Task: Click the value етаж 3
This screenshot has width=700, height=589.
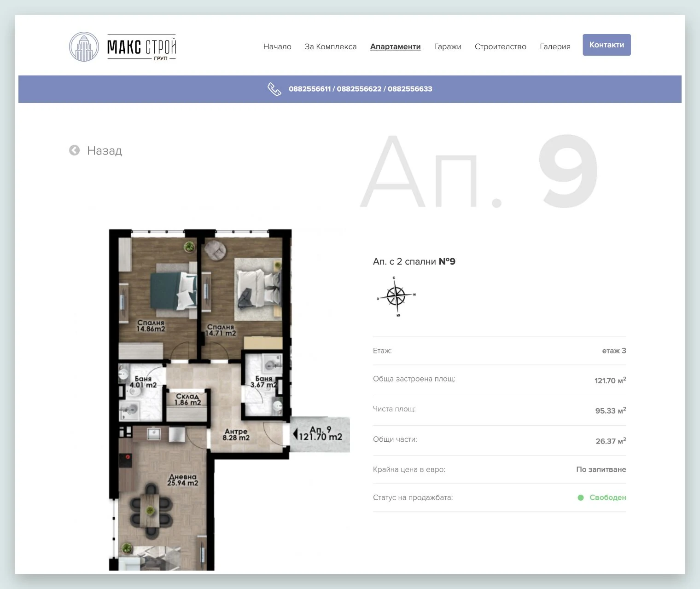Action: pyautogui.click(x=614, y=351)
